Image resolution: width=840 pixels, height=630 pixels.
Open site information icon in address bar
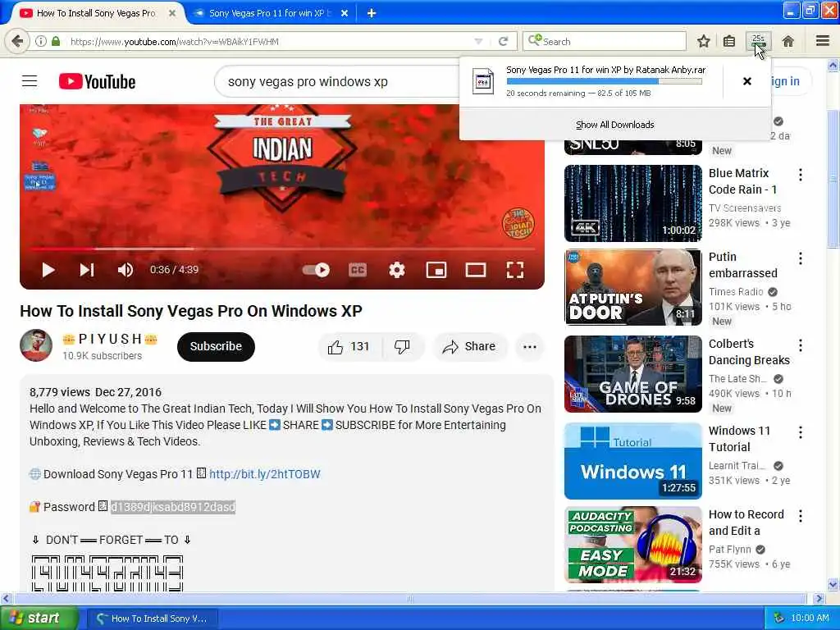41,41
